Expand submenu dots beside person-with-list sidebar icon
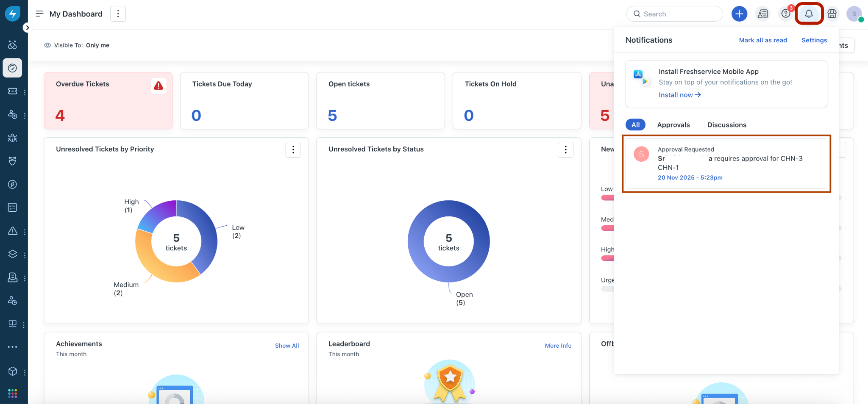This screenshot has height=404, width=868. point(25,116)
